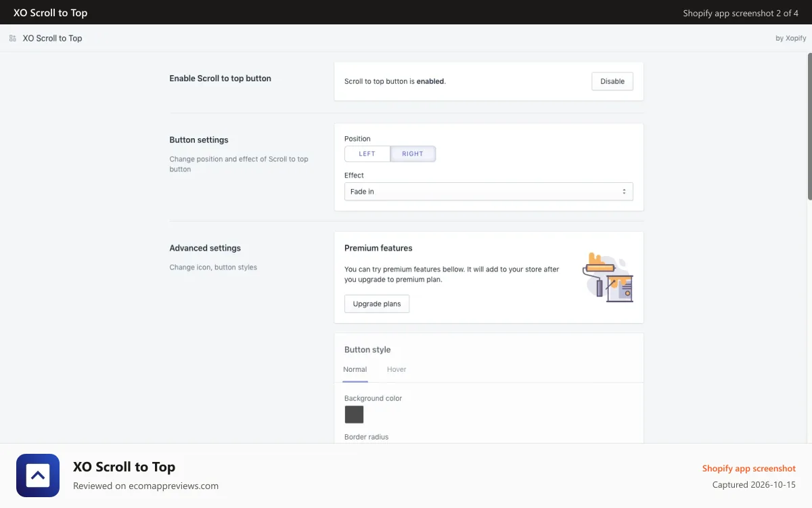Click the Upgrade plans button
Screen dimensions: 812x508
[377, 304]
